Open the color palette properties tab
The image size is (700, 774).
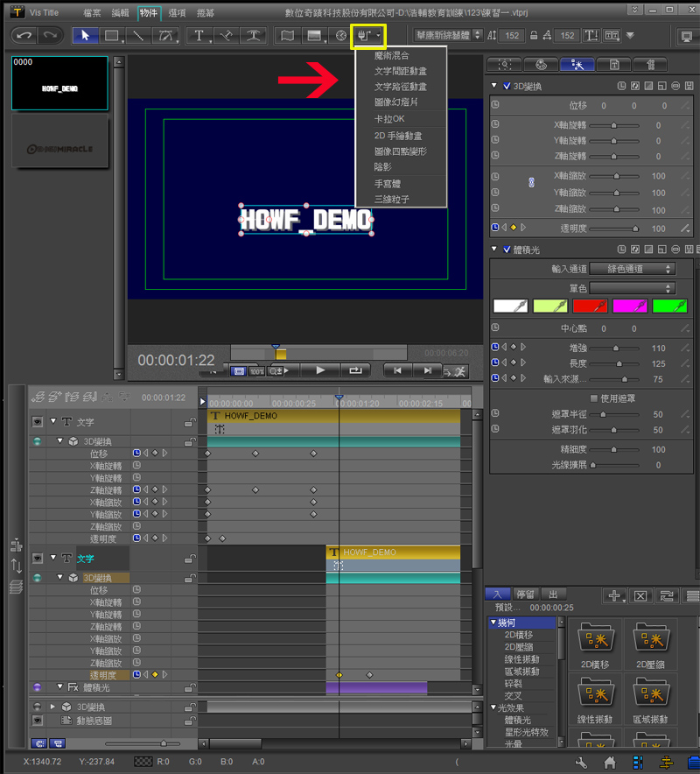point(541,64)
